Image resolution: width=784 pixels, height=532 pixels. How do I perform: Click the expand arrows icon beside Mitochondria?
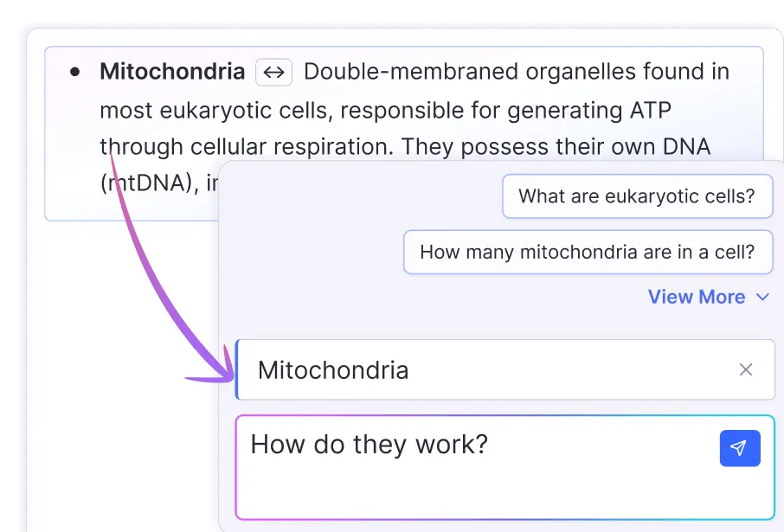pyautogui.click(x=273, y=73)
